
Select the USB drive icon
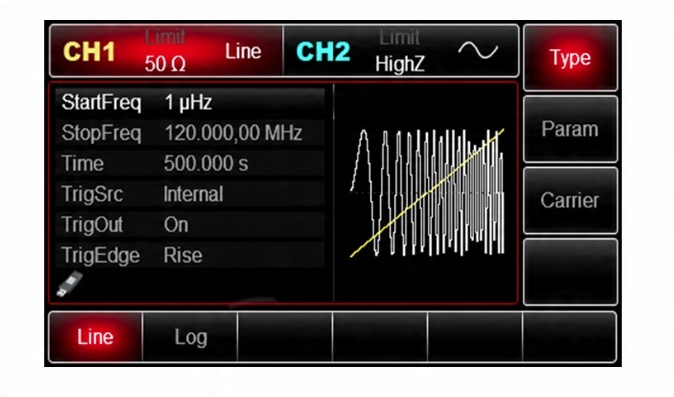70,284
